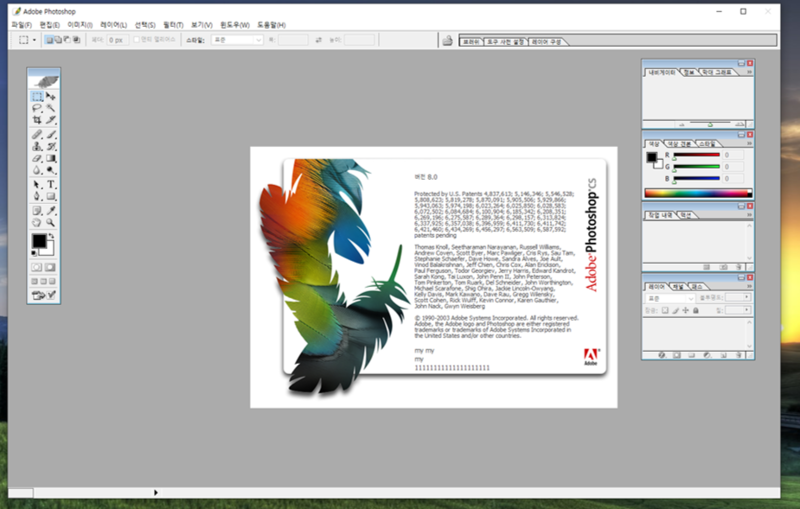Select the Clone Stamp tool
The width and height of the screenshot is (800, 509).
(37, 146)
